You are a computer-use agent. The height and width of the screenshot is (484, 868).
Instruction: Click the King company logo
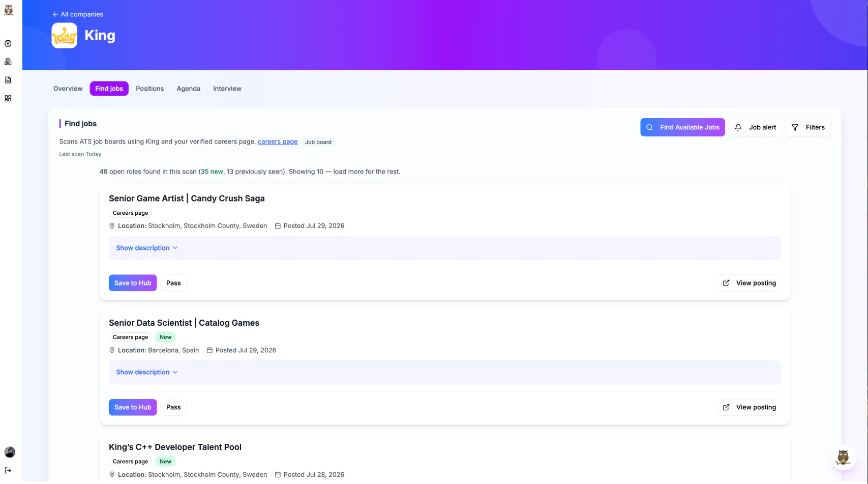click(65, 36)
